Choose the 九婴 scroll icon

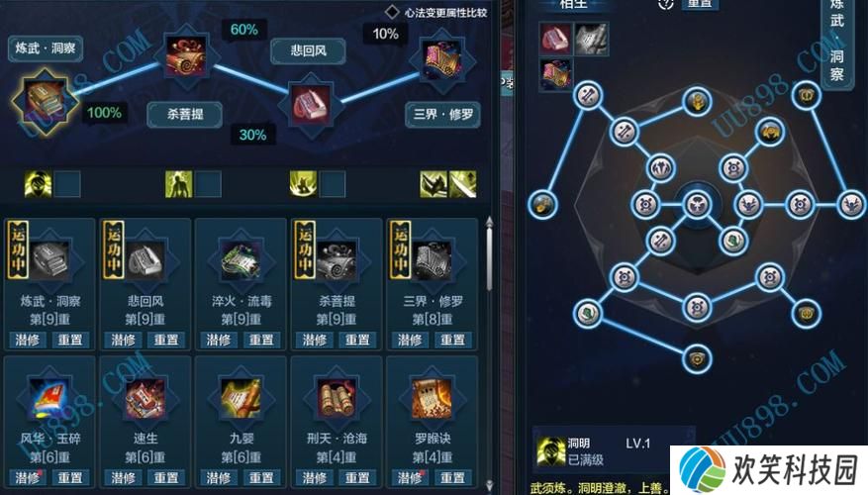pyautogui.click(x=241, y=398)
